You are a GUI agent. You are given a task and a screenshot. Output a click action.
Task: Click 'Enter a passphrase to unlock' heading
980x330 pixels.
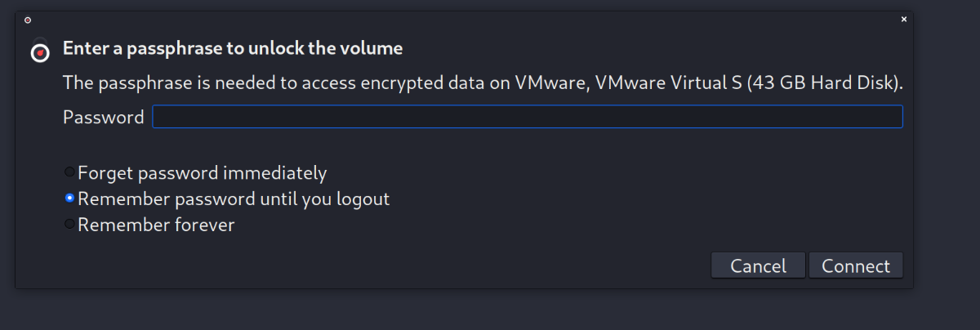(x=233, y=48)
